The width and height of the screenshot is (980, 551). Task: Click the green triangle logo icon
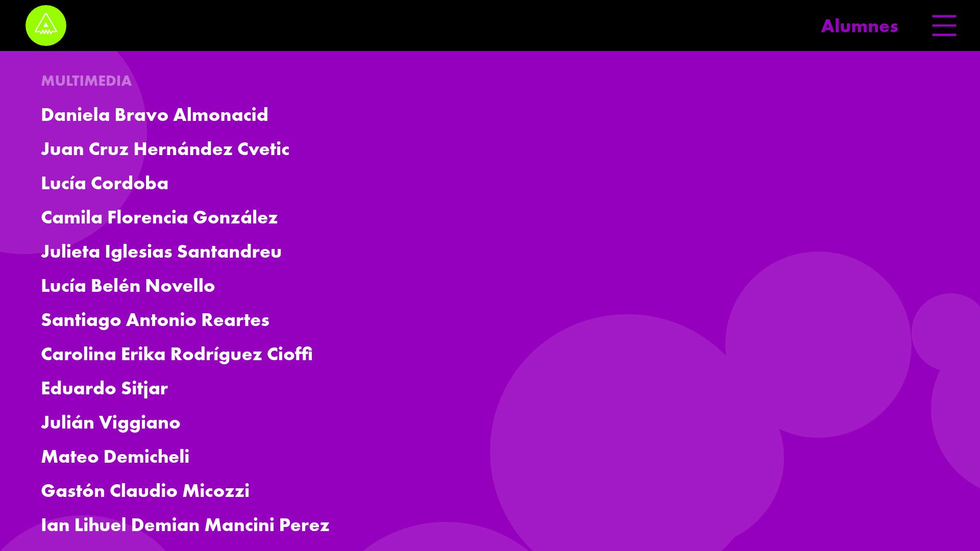click(46, 26)
